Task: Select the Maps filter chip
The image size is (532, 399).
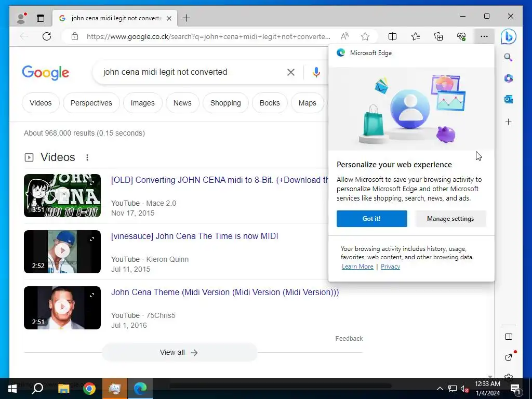Action: 308,103
